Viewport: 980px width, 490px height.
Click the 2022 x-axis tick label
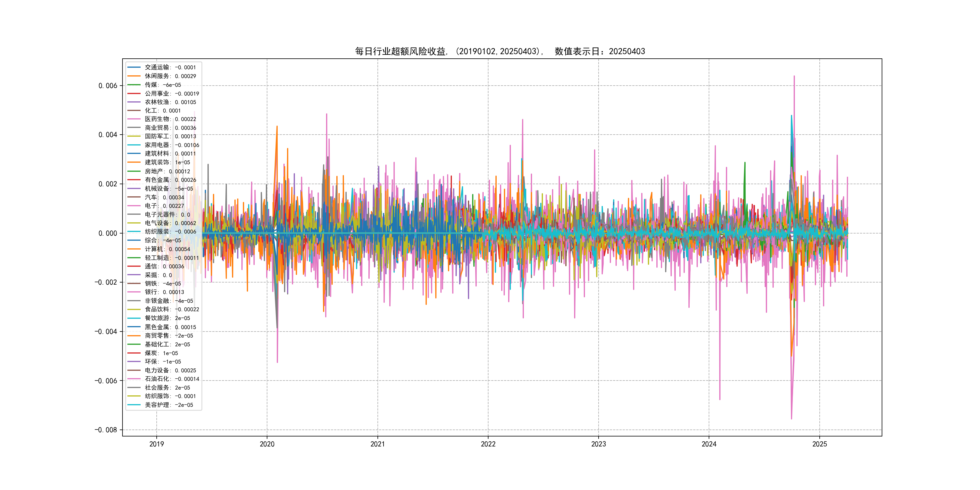488,444
